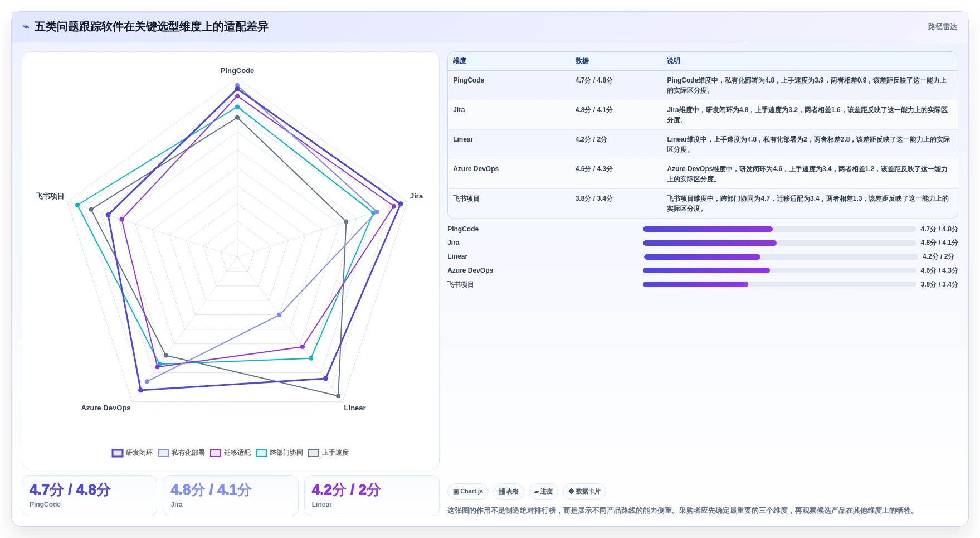Click the PingCode progress bar
The height and width of the screenshot is (538, 980).
pyautogui.click(x=779, y=229)
